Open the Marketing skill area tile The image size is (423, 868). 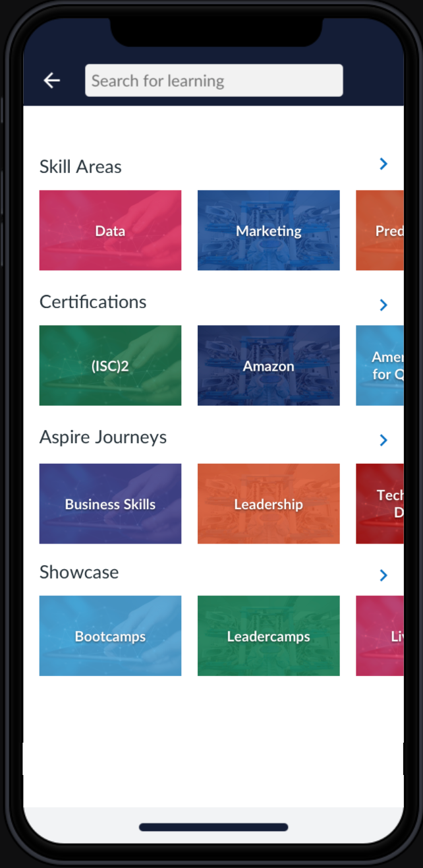(x=269, y=230)
